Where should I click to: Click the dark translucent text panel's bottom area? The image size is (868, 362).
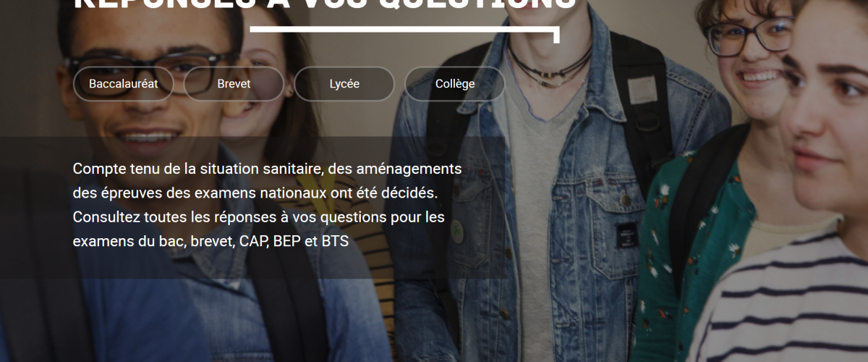(x=252, y=266)
